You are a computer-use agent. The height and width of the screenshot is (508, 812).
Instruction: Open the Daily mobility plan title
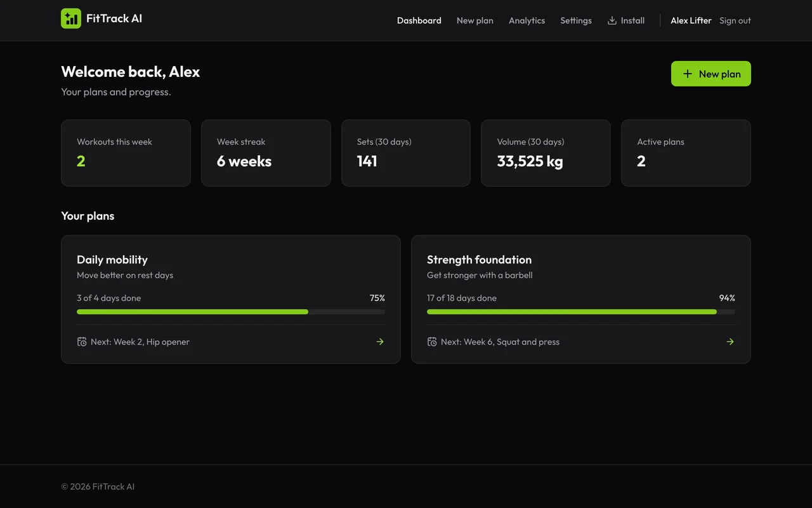[112, 260]
